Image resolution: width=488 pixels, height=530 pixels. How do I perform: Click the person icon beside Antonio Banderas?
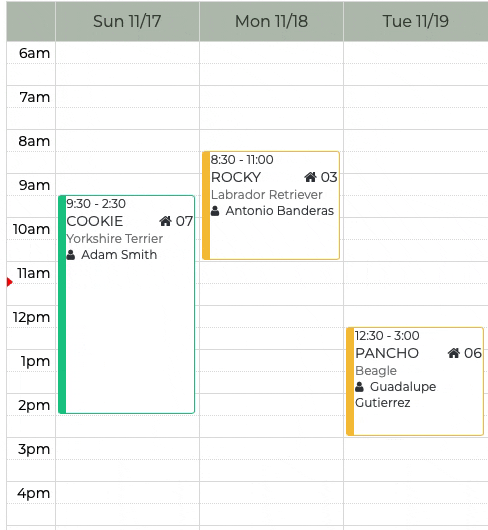pyautogui.click(x=215, y=211)
